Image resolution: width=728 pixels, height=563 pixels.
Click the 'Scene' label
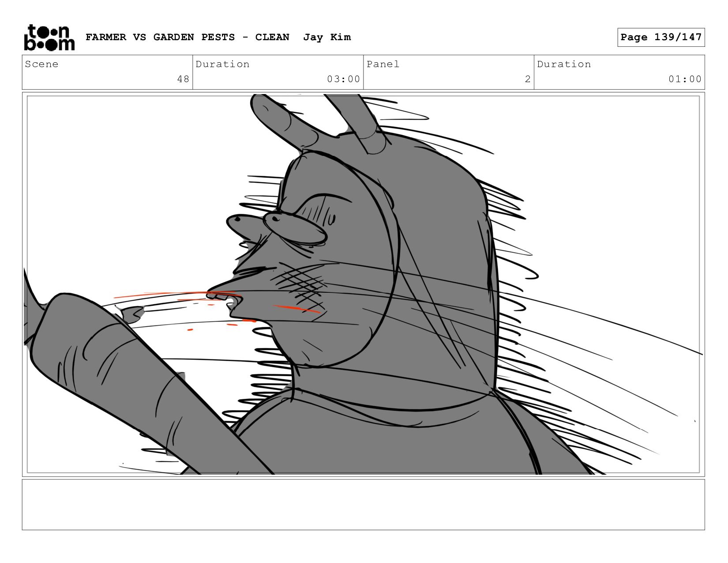pyautogui.click(x=41, y=64)
